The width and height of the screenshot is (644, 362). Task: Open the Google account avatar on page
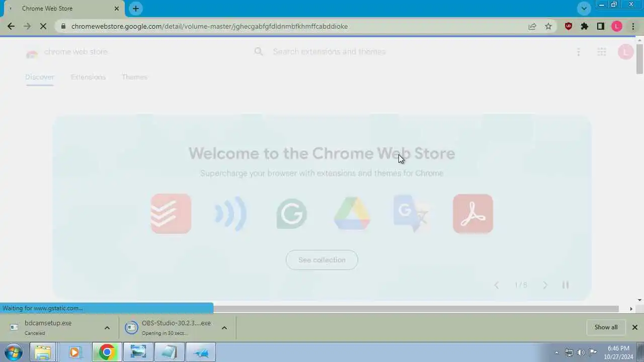625,52
